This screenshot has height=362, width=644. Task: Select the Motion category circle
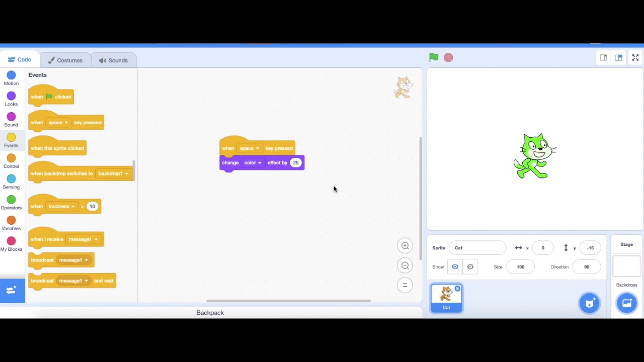pos(11,75)
